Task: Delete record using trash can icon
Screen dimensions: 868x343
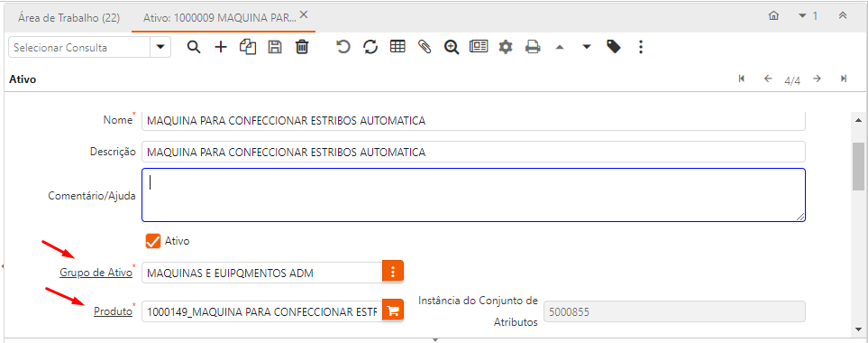Action: pyautogui.click(x=302, y=47)
